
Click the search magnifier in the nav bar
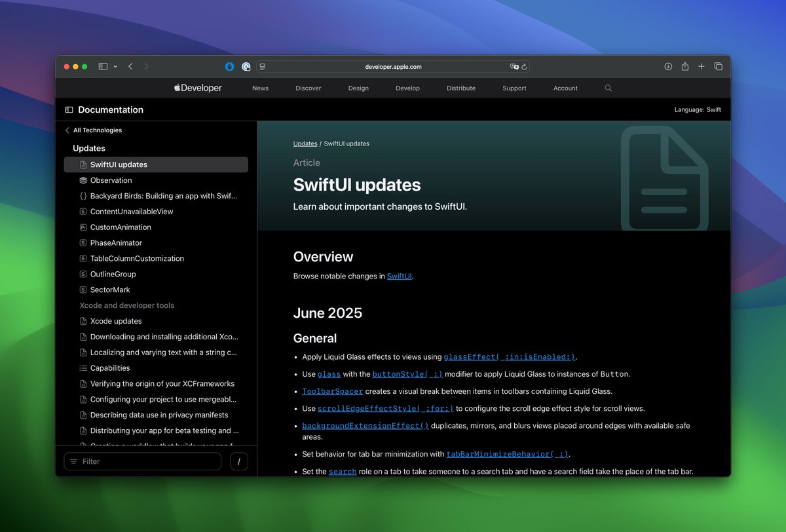[608, 88]
